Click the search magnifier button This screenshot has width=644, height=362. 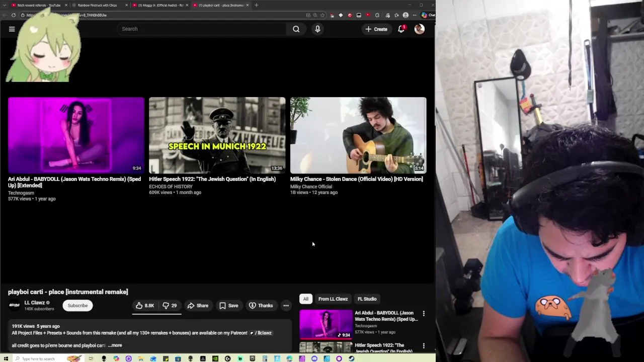pos(296,29)
